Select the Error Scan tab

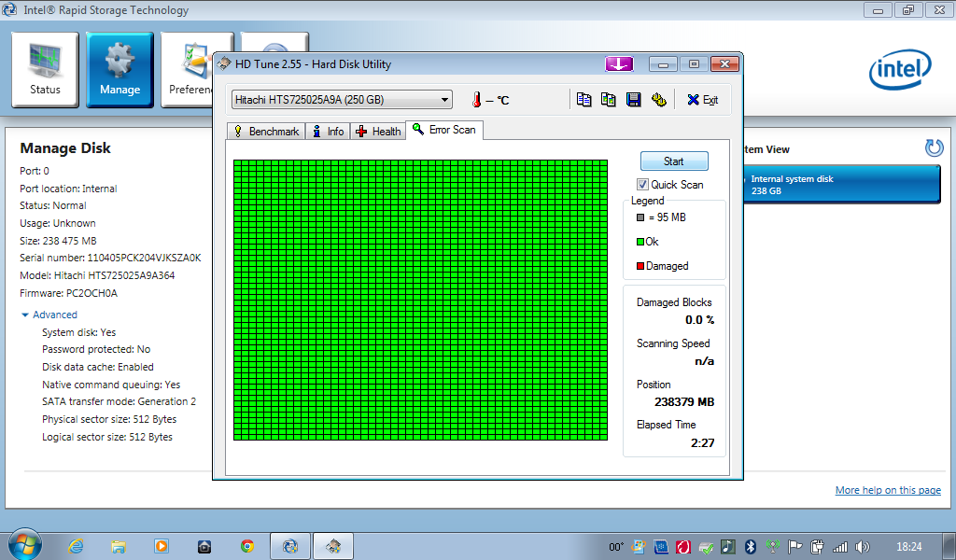444,130
